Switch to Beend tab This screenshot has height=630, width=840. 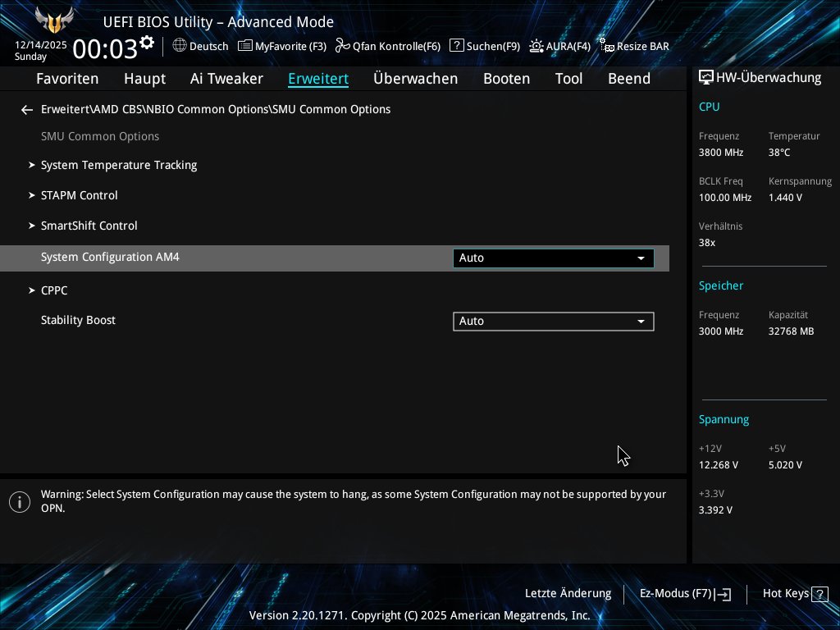[629, 79]
